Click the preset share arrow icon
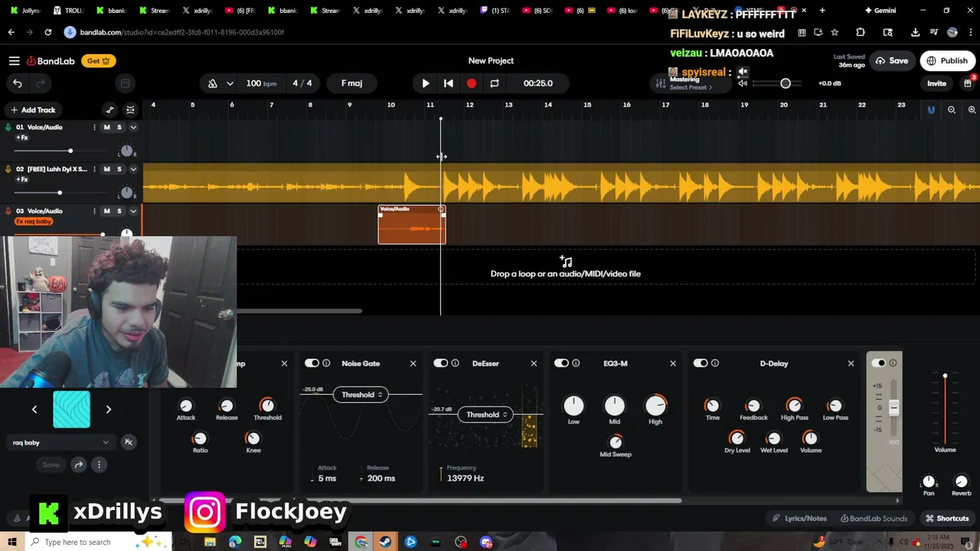The height and width of the screenshot is (551, 980). click(78, 465)
